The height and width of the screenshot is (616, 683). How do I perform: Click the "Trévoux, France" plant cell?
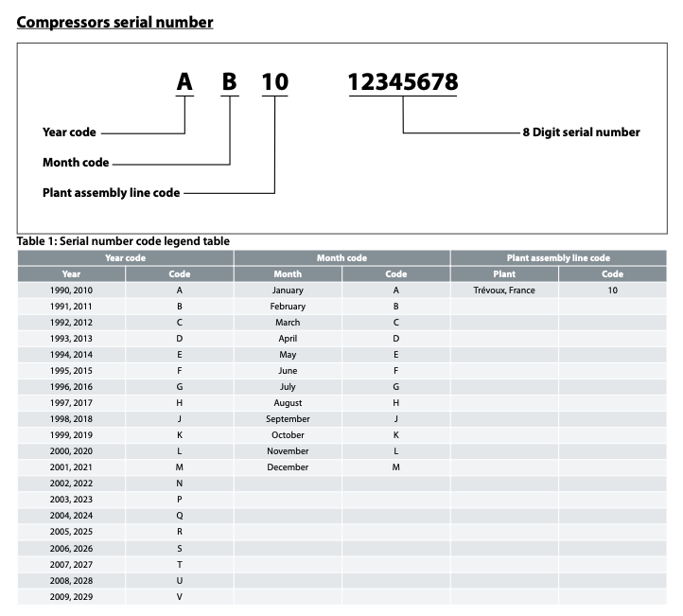click(504, 290)
